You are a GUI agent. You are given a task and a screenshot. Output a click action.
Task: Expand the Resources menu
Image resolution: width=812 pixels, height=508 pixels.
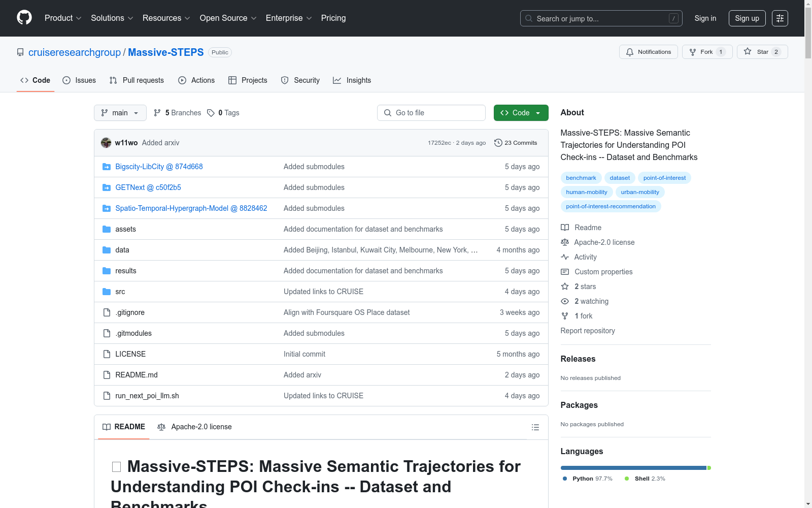(x=166, y=18)
